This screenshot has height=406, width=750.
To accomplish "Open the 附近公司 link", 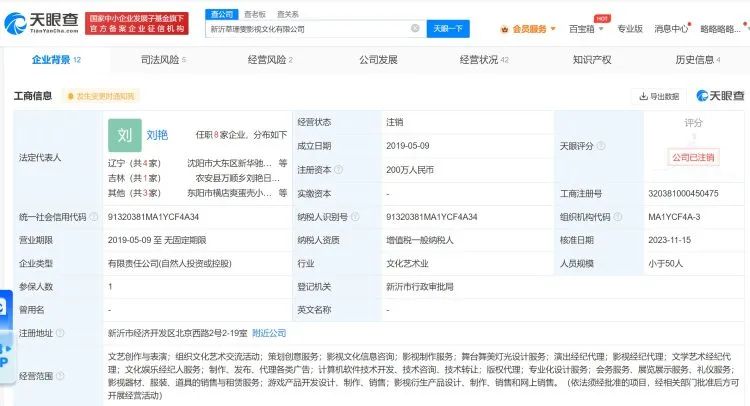I will pyautogui.click(x=268, y=333).
